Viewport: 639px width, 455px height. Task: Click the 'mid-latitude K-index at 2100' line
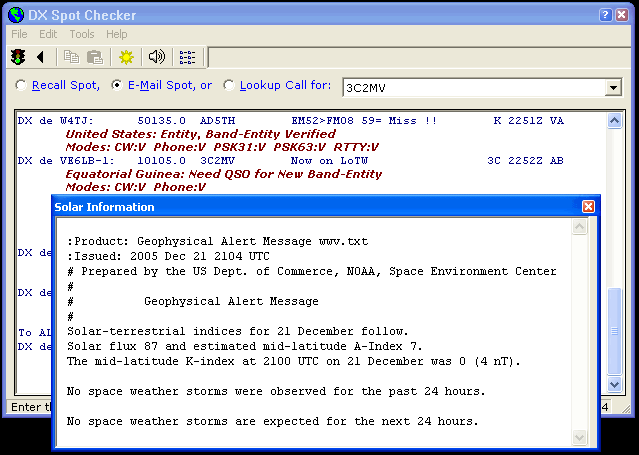294,362
